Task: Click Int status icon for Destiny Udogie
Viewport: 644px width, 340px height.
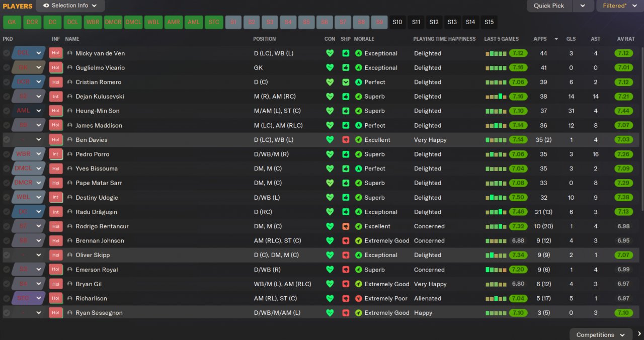Action: (x=55, y=197)
